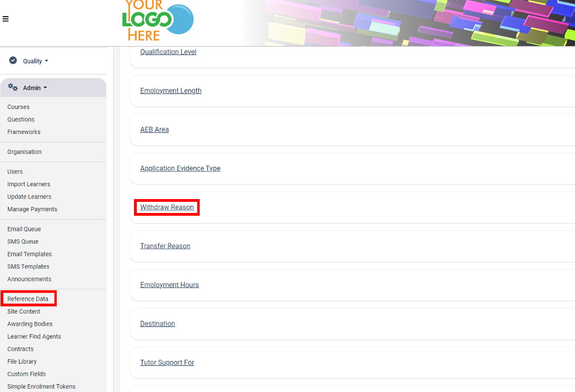
Task: Go to SMS Templates
Action: coord(28,266)
